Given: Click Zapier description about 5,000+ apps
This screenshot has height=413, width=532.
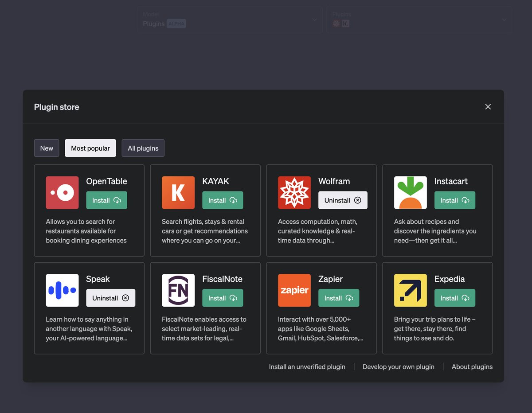Looking at the screenshot, I should point(321,329).
